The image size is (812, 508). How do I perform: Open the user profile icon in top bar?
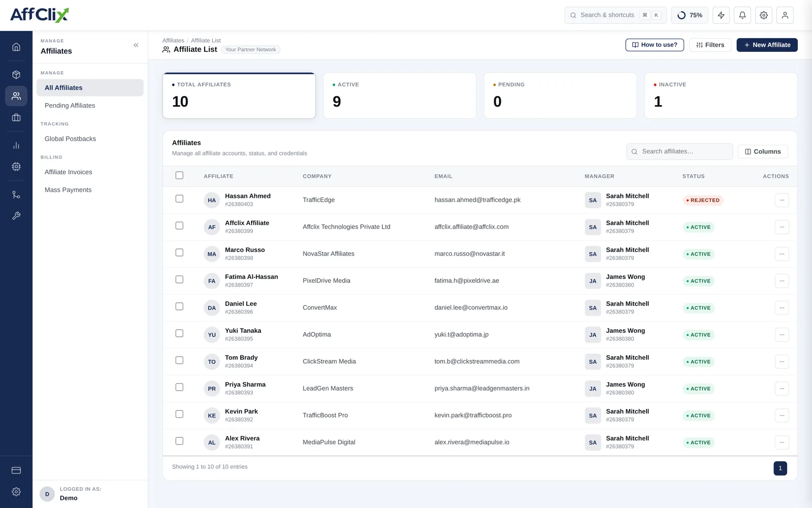785,15
